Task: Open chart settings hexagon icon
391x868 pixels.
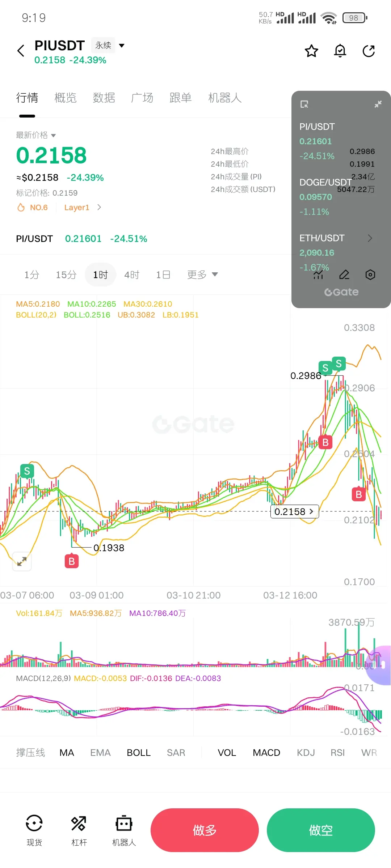Action: 370,275
